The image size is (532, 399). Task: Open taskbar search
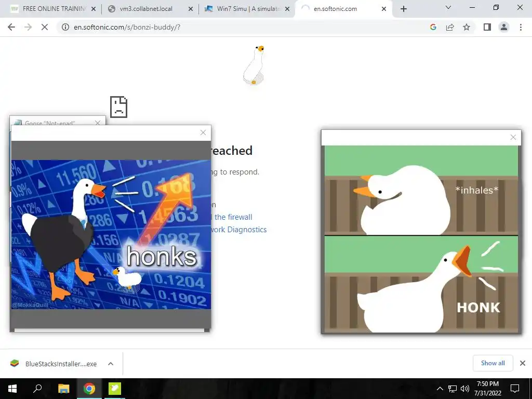pyautogui.click(x=37, y=389)
